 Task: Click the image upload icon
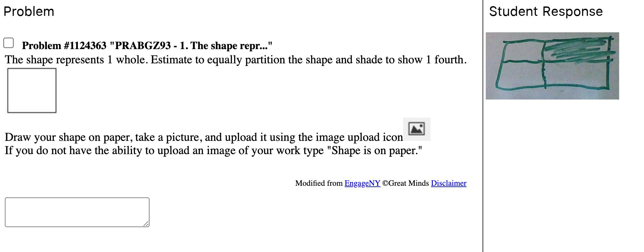pos(416,129)
